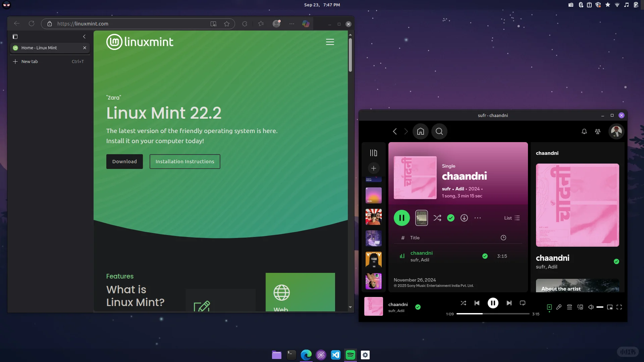Open the lyrics view in Spotify

tap(558, 307)
